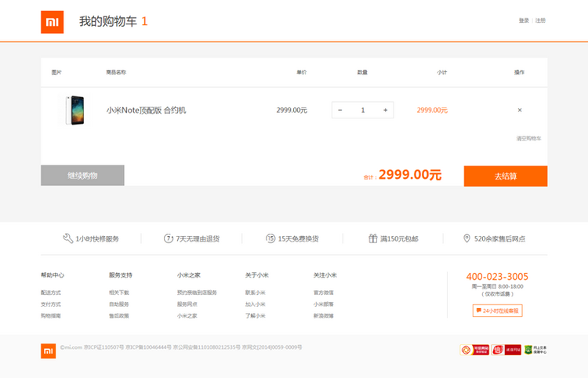This screenshot has height=378, width=588.
Task: Click the 关于小米 footer heading
Action: pyautogui.click(x=257, y=275)
